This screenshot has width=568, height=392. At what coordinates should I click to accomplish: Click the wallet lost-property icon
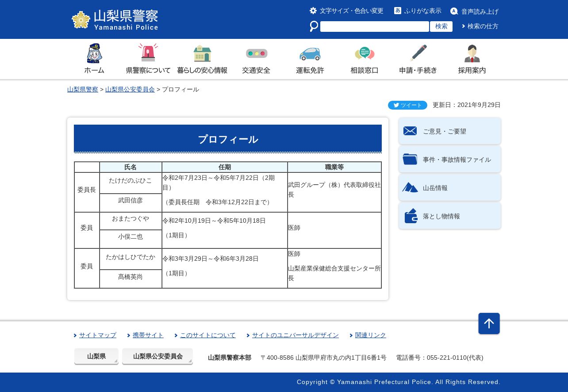(411, 216)
